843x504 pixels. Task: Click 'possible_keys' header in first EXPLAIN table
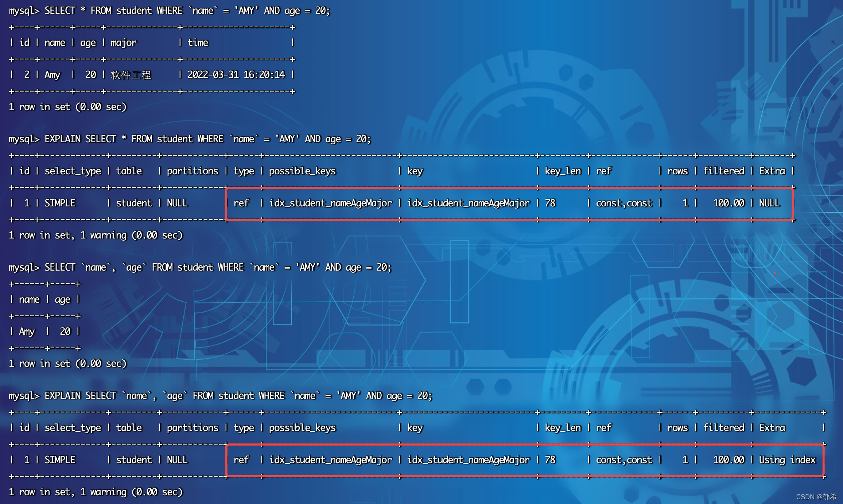pyautogui.click(x=302, y=171)
